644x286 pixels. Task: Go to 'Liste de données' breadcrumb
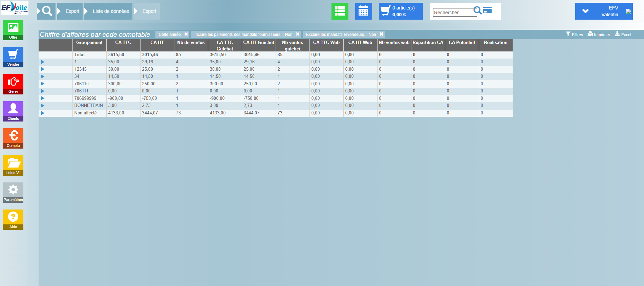click(111, 11)
